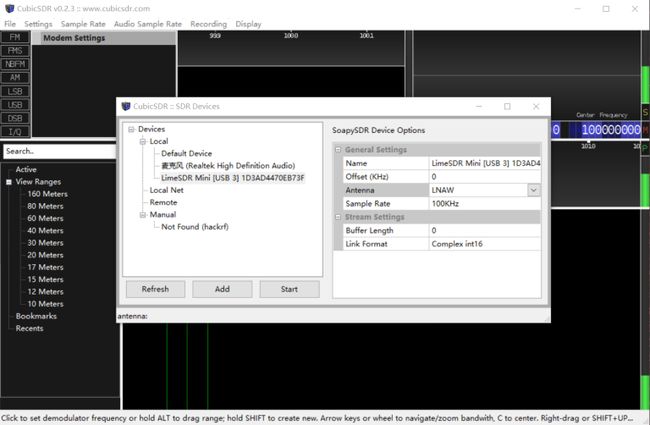The image size is (650, 425).
Task: Close the SDR Devices dialog
Action: 536,106
